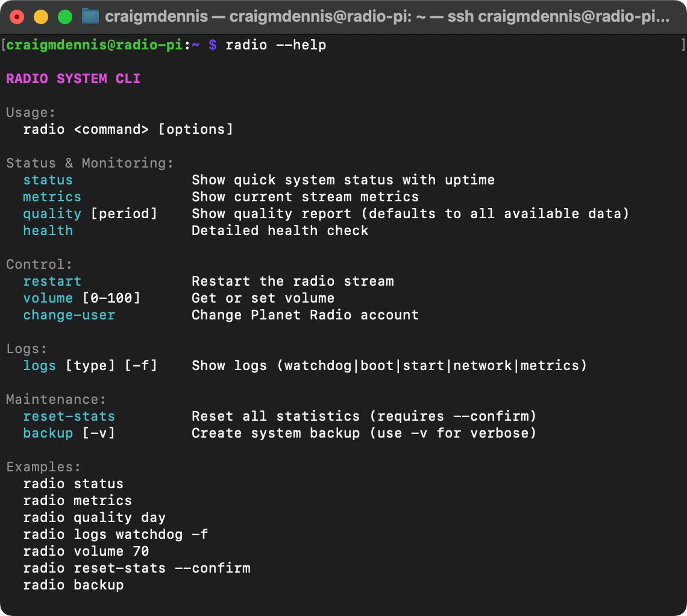Zoom the window with the green button
The width and height of the screenshot is (687, 616).
tap(64, 17)
